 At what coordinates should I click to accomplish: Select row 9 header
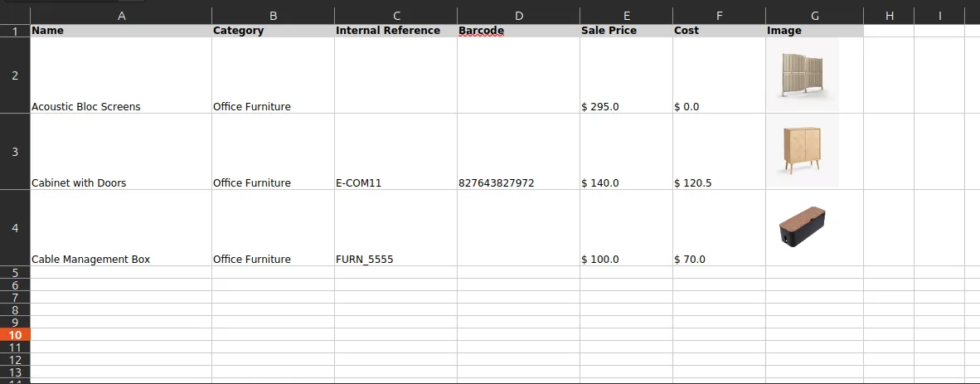click(x=15, y=322)
